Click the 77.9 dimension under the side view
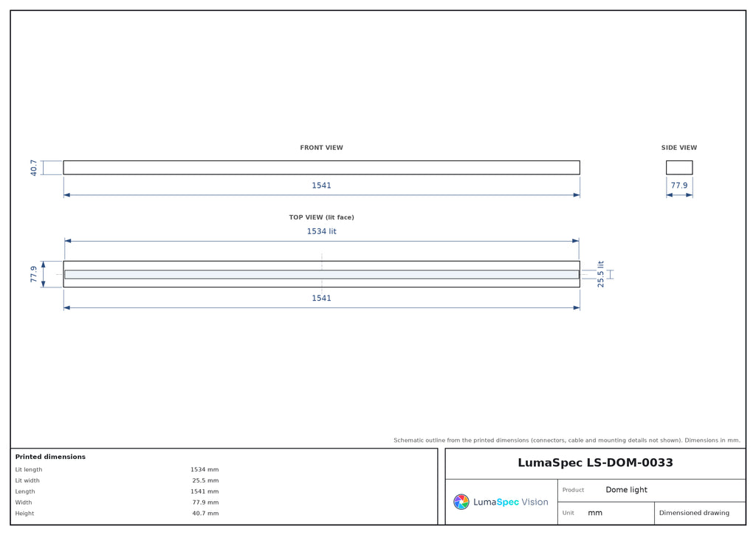Image resolution: width=756 pixels, height=535 pixels. click(679, 185)
